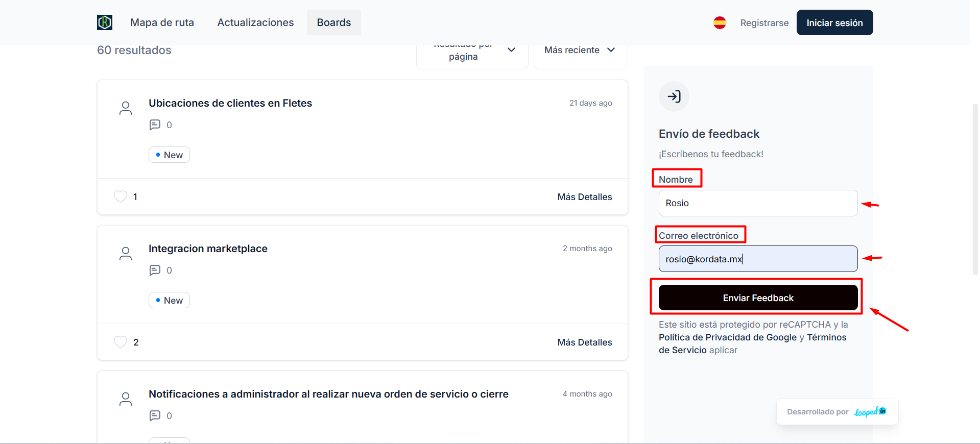The height and width of the screenshot is (444, 980).
Task: Click the Kordata logo icon
Action: pos(105,22)
